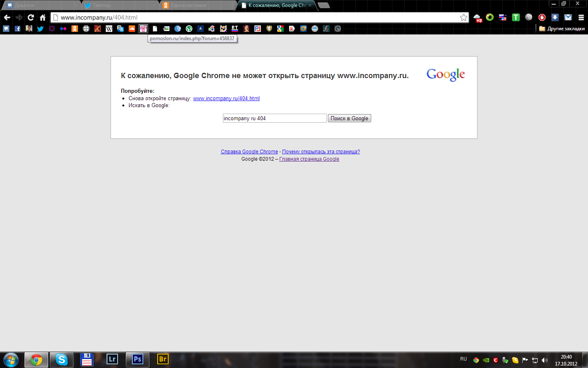588x368 pixels.
Task: Switch input language via RU indicator
Action: point(463,359)
